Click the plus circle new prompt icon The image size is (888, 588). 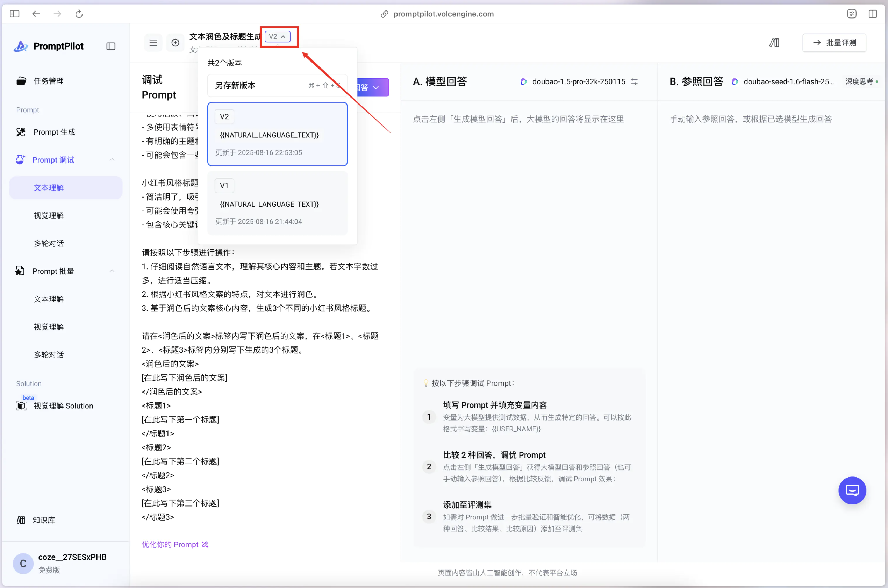coord(175,43)
